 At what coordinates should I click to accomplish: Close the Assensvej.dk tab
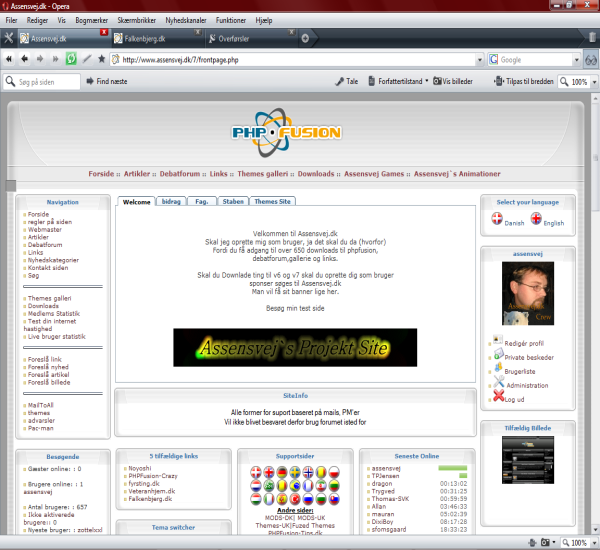coord(104,32)
